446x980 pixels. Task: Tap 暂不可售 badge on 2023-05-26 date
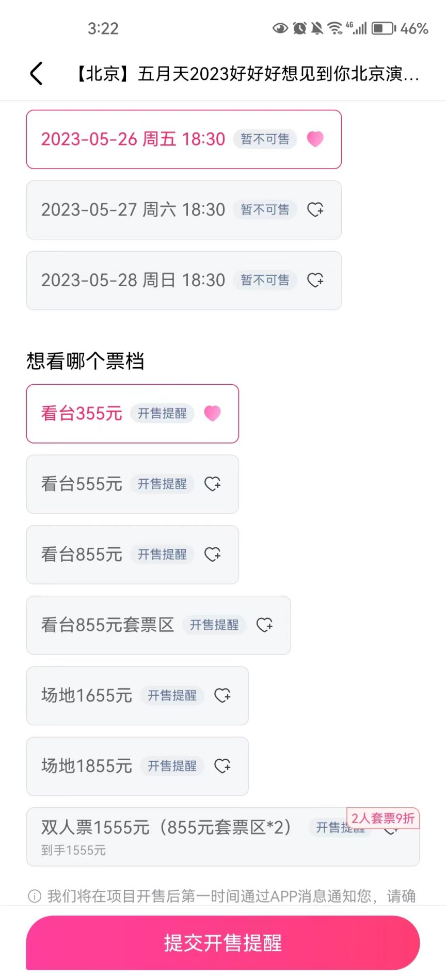(265, 139)
